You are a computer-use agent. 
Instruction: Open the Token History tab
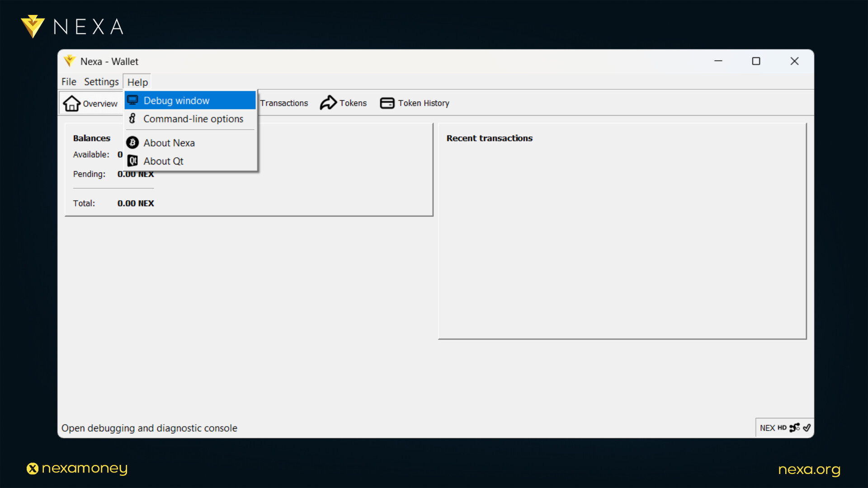pyautogui.click(x=415, y=103)
